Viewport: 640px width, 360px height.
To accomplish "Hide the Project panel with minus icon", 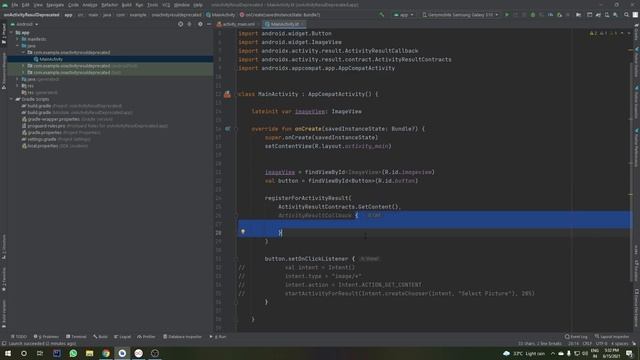I will click(x=209, y=24).
